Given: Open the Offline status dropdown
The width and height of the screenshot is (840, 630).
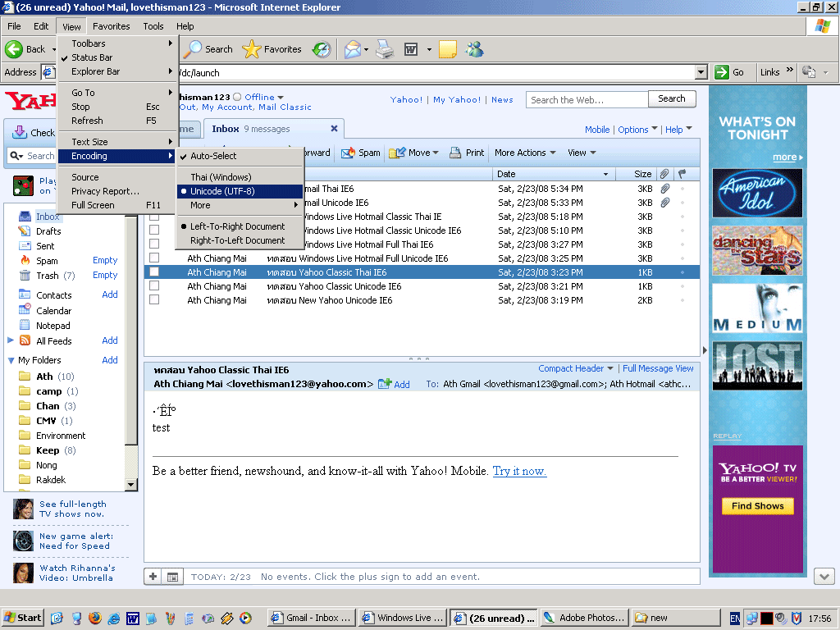Looking at the screenshot, I should point(281,98).
